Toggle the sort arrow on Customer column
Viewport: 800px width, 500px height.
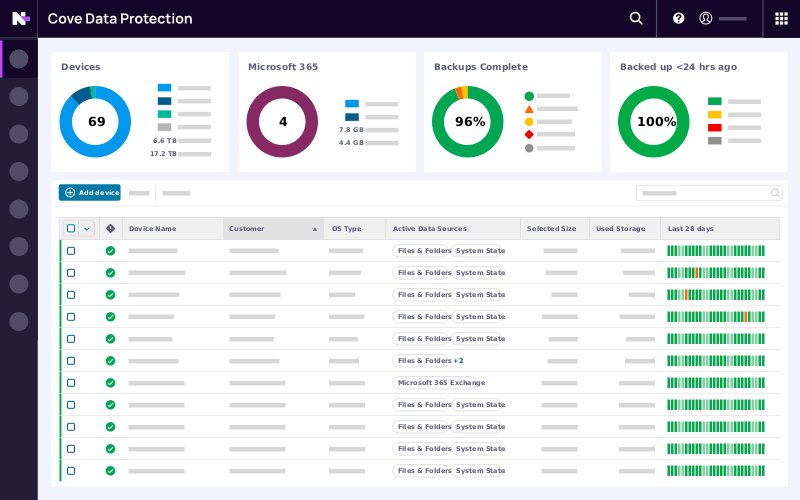315,229
